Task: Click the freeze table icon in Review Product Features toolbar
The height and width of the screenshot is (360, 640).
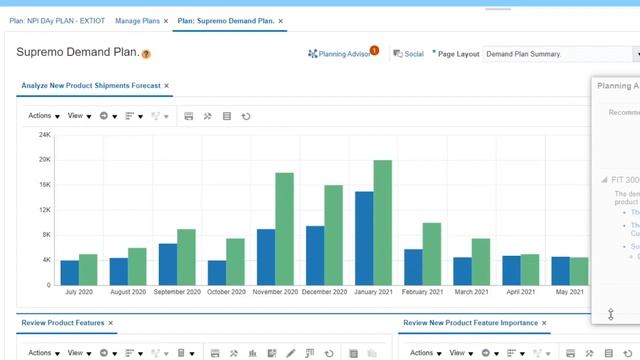Action: 310,353
